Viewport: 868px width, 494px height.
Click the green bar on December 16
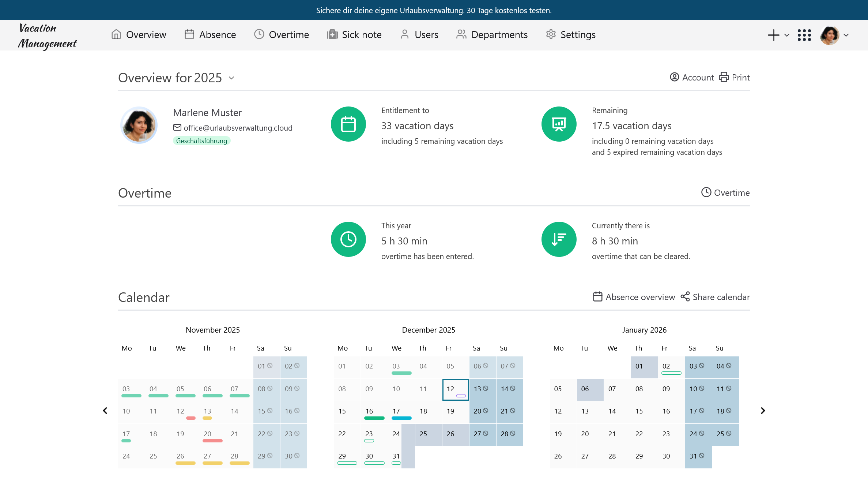pyautogui.click(x=374, y=418)
